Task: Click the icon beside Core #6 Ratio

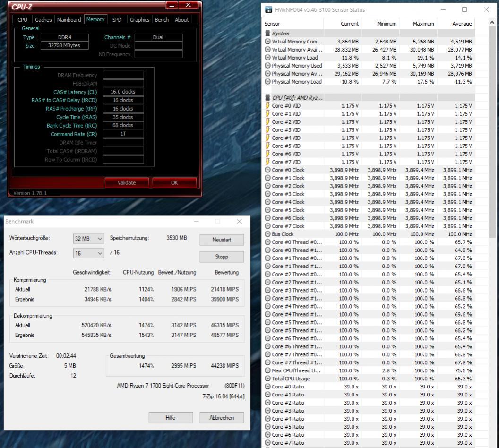Action: click(267, 435)
